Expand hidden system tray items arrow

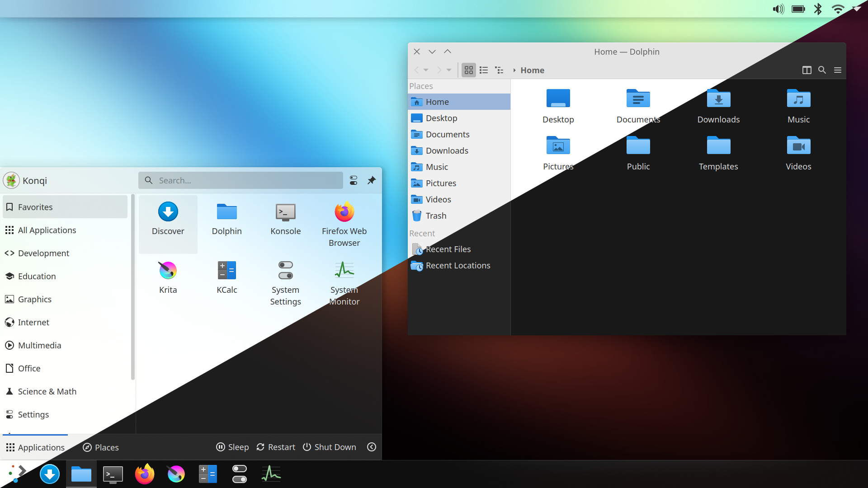(857, 9)
